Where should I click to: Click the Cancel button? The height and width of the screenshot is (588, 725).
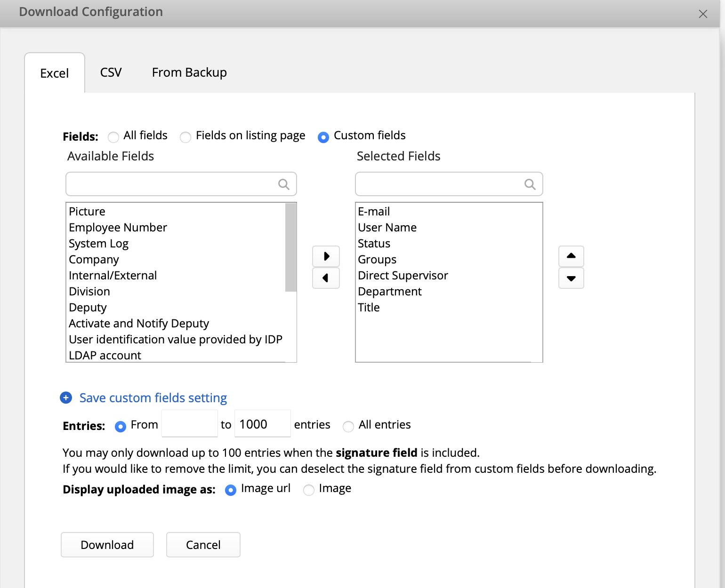click(x=203, y=545)
